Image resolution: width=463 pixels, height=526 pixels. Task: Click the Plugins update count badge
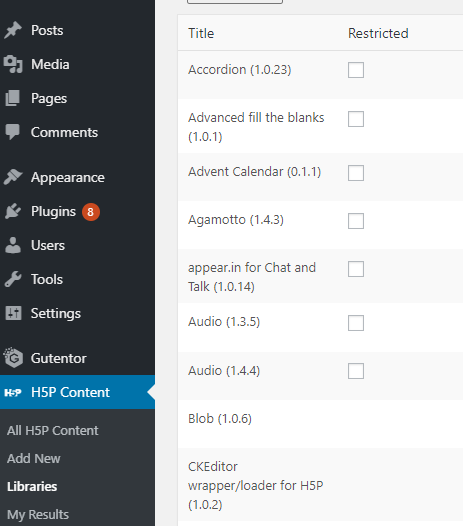click(x=91, y=212)
